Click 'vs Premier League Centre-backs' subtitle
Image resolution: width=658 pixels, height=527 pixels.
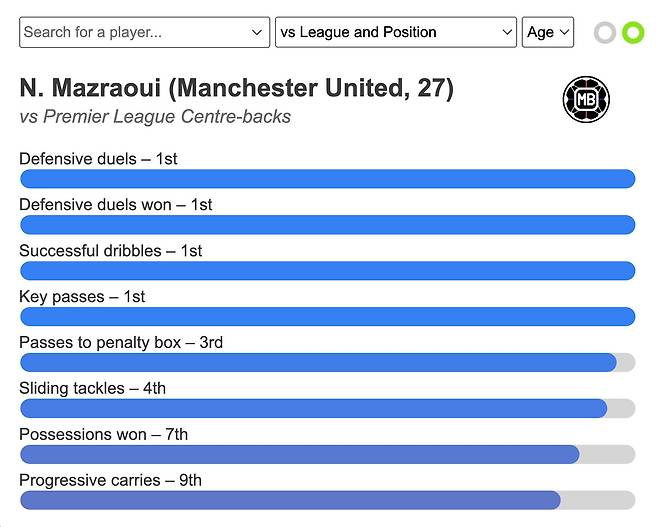155,117
